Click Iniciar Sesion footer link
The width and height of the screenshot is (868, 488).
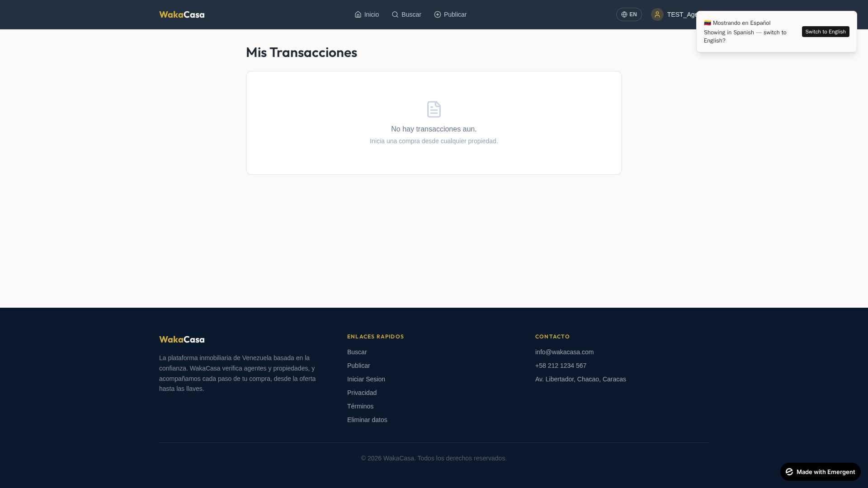click(x=366, y=379)
